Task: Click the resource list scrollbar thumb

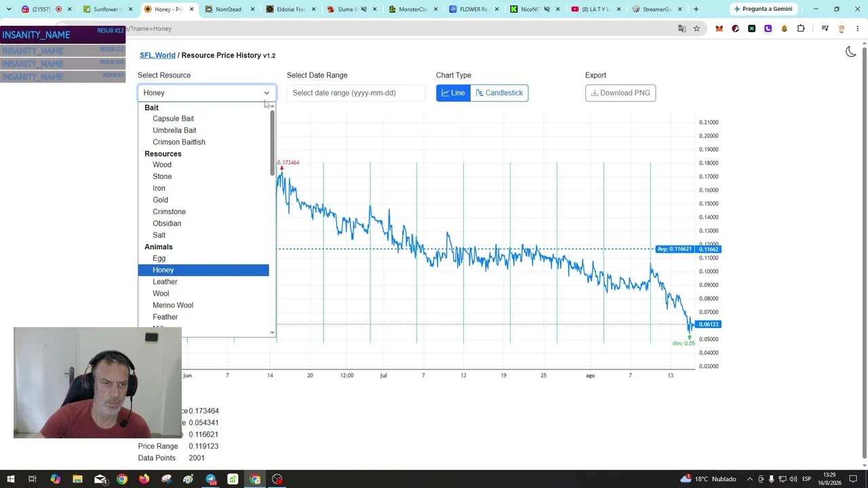Action: (x=273, y=142)
